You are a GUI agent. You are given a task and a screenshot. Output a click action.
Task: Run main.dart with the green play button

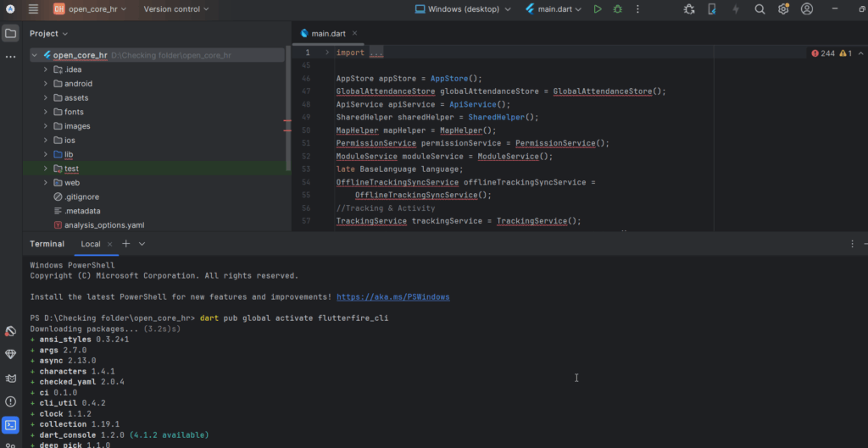click(x=598, y=9)
